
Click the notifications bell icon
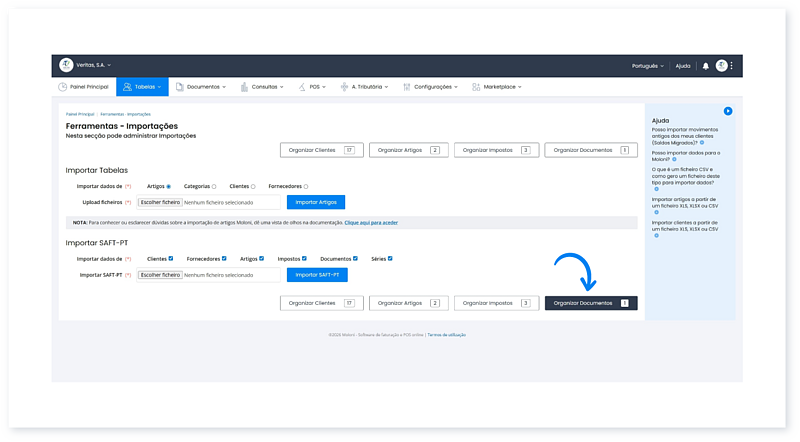[x=705, y=66]
